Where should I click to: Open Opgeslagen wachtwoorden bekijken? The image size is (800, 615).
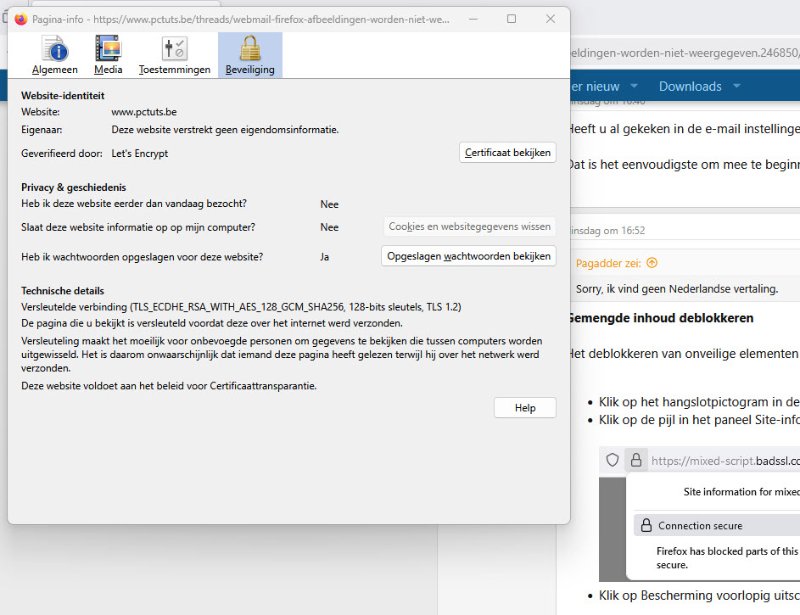(469, 256)
